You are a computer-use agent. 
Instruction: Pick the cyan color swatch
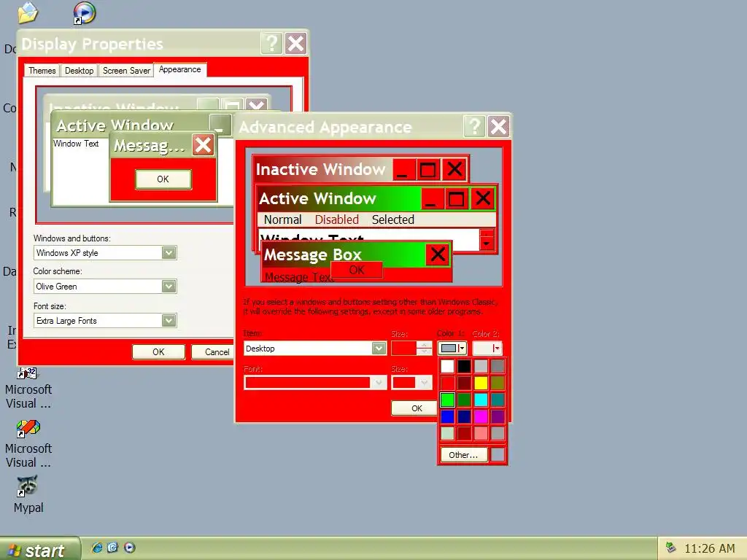point(481,400)
